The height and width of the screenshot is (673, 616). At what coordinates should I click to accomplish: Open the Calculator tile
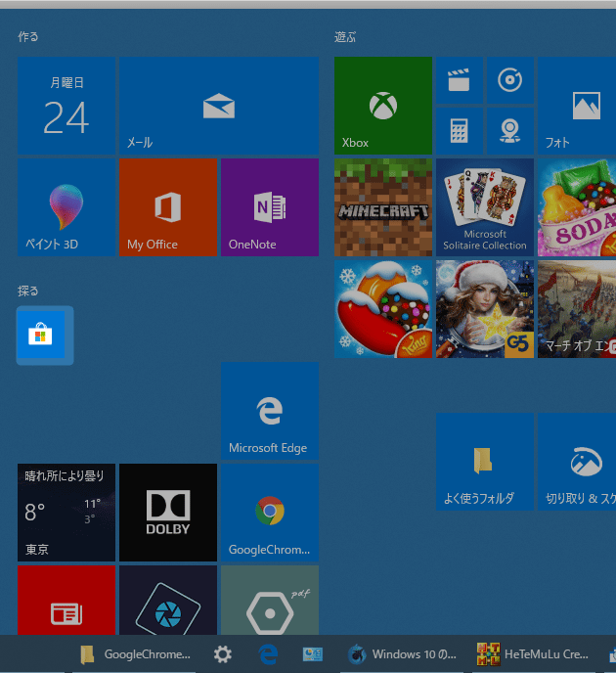(x=460, y=131)
